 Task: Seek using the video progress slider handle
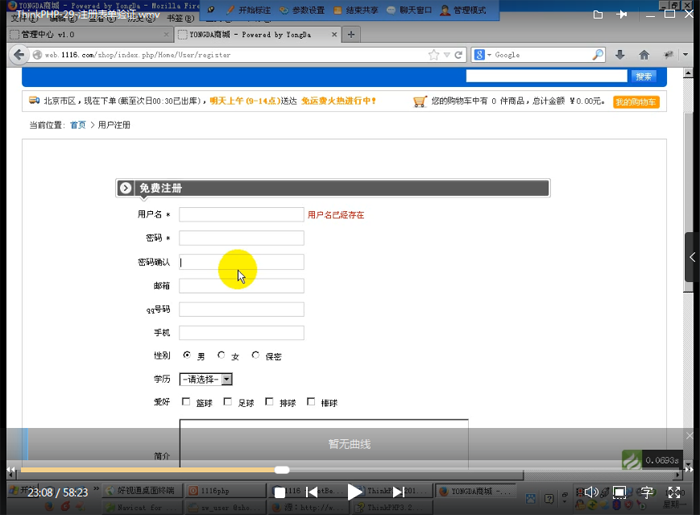click(282, 470)
